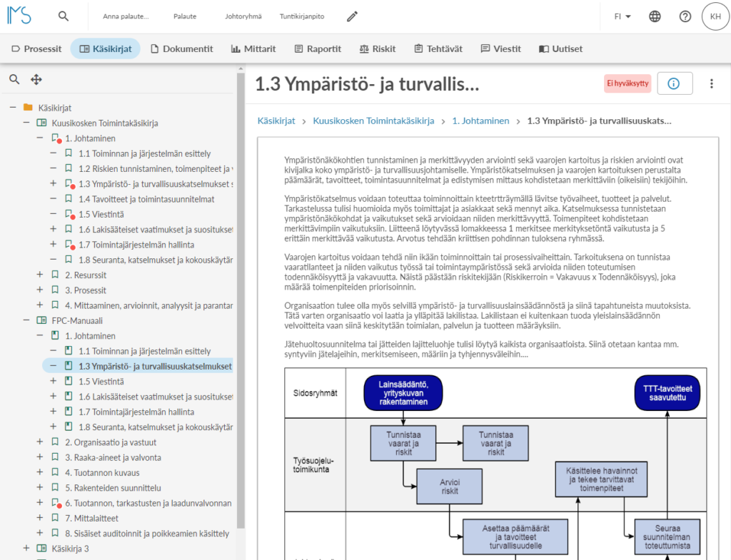Expand the 2. Resurssit tree node
This screenshot has width=731, height=560.
[40, 275]
